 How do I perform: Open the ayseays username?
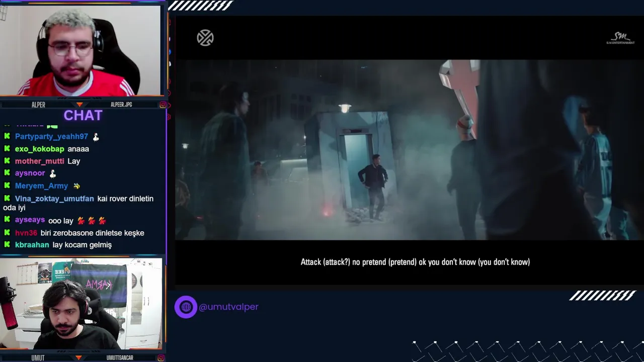click(30, 220)
